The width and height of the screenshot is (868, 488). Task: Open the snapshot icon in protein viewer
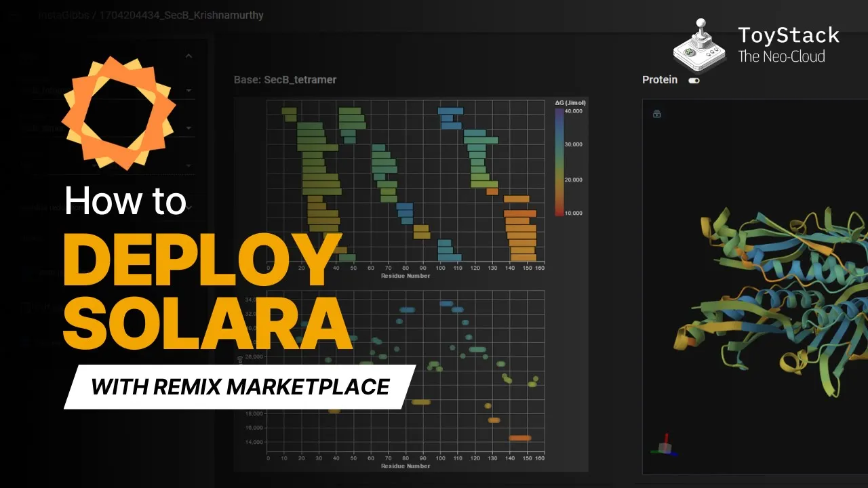[x=656, y=114]
